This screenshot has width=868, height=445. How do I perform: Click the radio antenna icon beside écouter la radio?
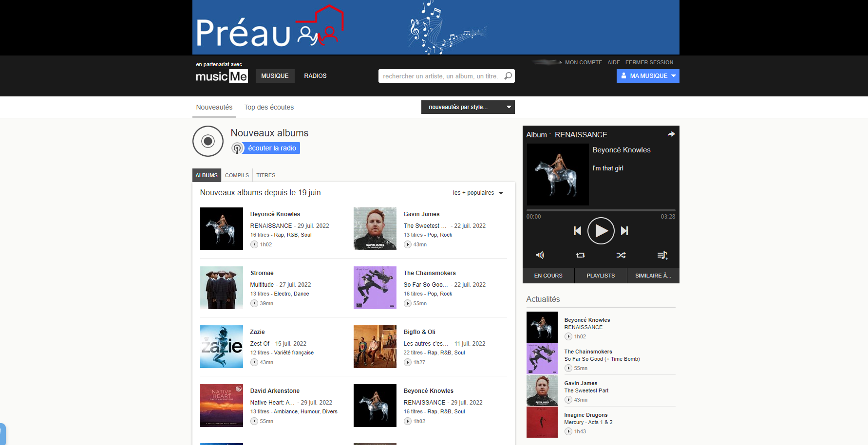pos(237,148)
